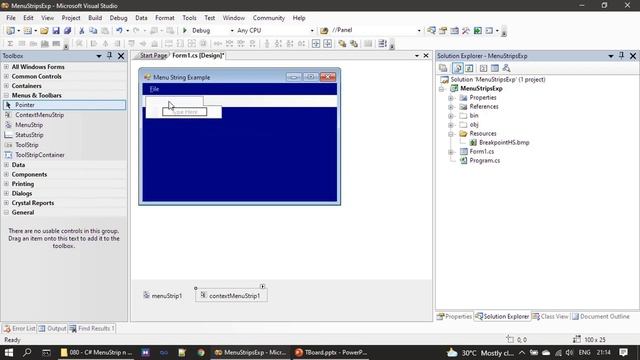Click Solution Explorer Properties toolbar icon
The width and height of the screenshot is (640, 360).
click(443, 68)
